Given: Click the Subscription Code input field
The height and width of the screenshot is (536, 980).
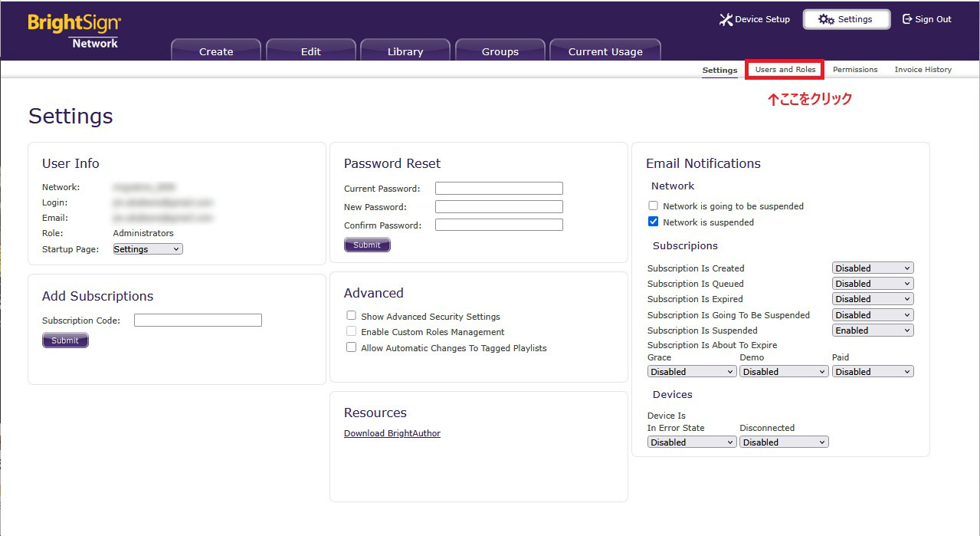Looking at the screenshot, I should click(198, 321).
